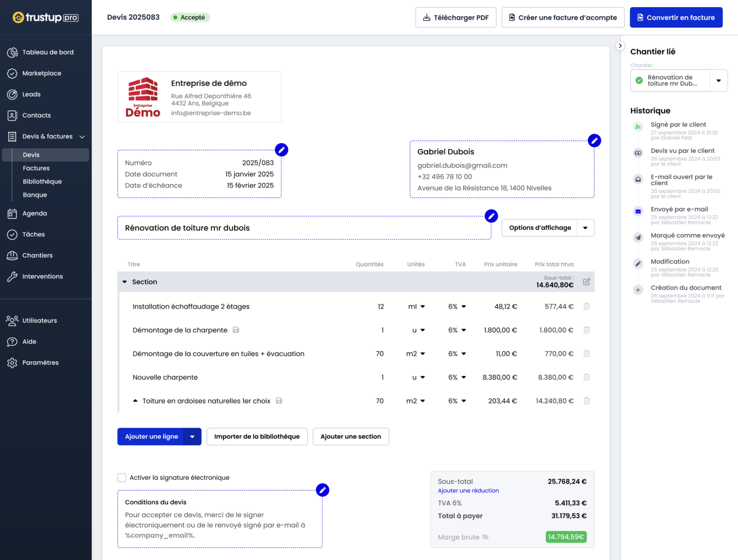Delete the Nouvelle charpente line with trash icon

587,377
